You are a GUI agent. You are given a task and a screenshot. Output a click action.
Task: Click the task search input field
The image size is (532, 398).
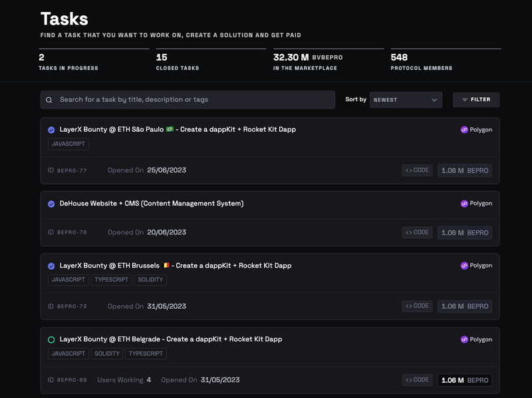(x=193, y=100)
